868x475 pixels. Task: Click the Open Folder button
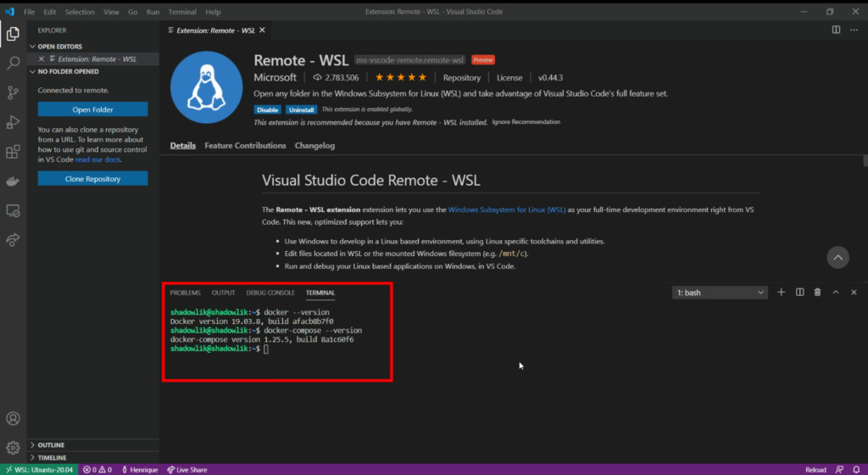[92, 109]
